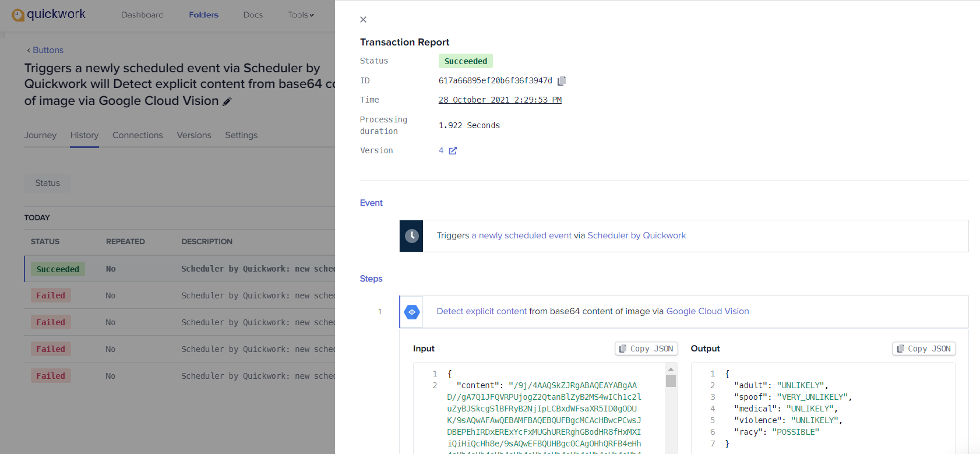This screenshot has height=454, width=980.
Task: Click the Scheduler clock icon in Event
Action: 411,236
